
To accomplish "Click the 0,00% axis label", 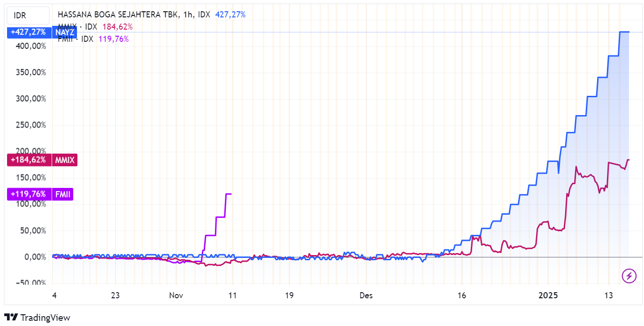I will [34, 257].
